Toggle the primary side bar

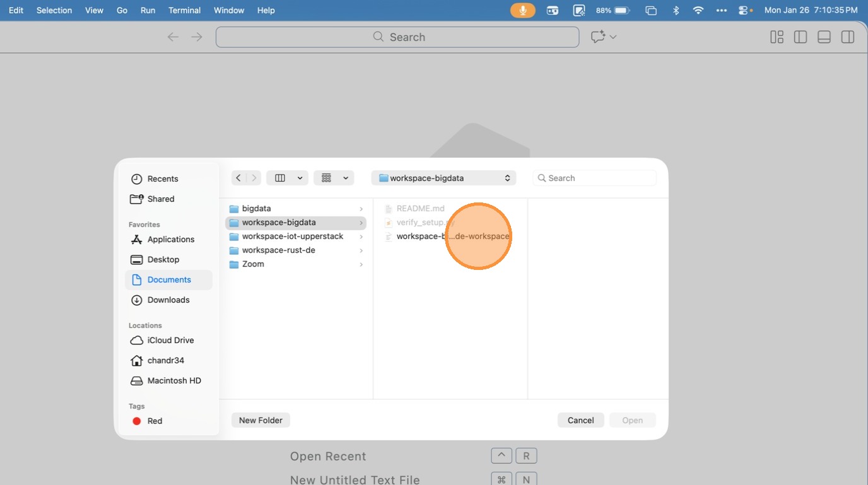tap(801, 37)
